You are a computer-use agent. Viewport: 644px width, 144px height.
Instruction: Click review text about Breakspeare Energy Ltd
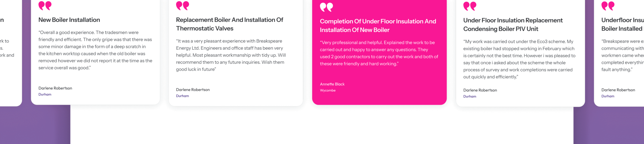231,55
